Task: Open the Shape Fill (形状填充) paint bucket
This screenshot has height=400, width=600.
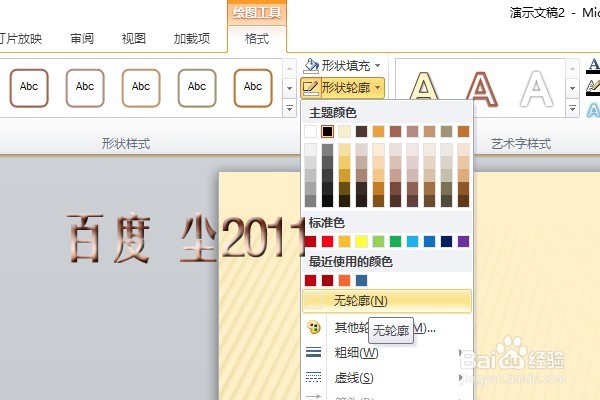Action: pos(311,66)
